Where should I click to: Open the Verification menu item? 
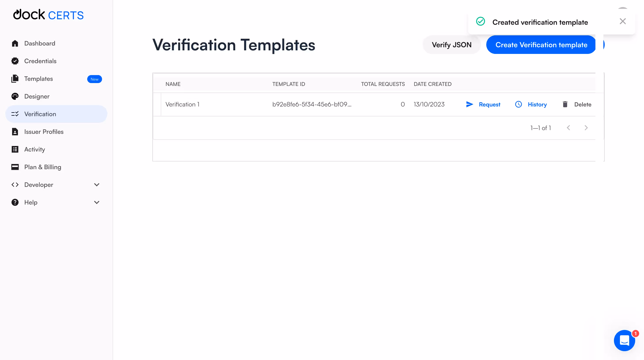click(x=40, y=114)
